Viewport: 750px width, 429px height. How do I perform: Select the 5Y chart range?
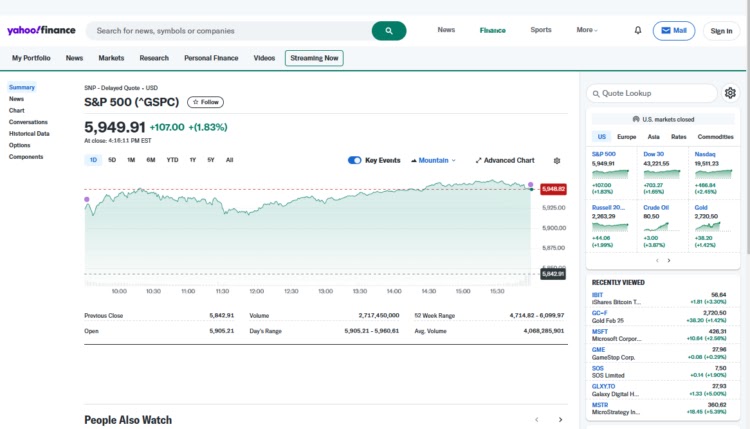point(211,160)
